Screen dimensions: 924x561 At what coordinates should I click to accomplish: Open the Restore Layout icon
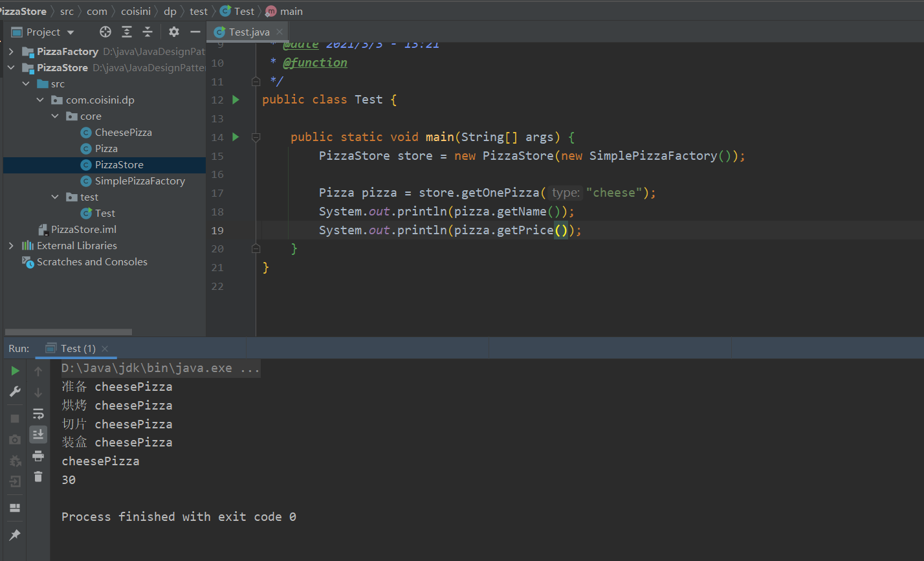click(15, 508)
